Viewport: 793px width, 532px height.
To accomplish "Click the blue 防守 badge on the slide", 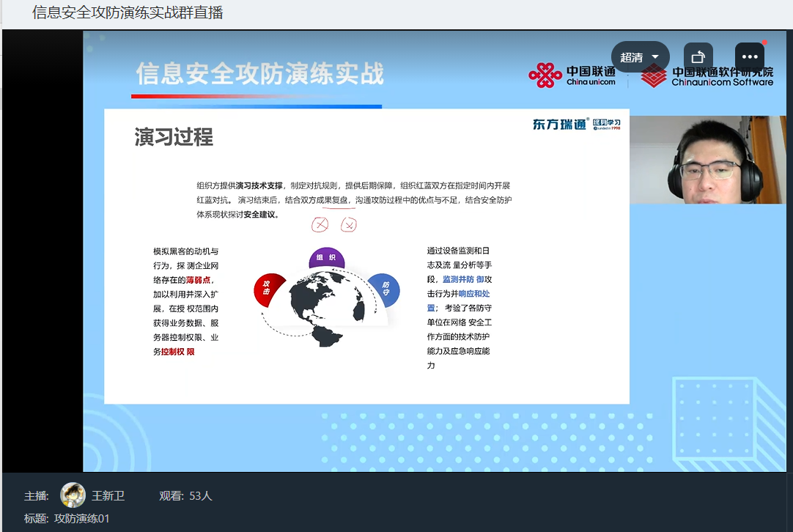I will (x=384, y=289).
